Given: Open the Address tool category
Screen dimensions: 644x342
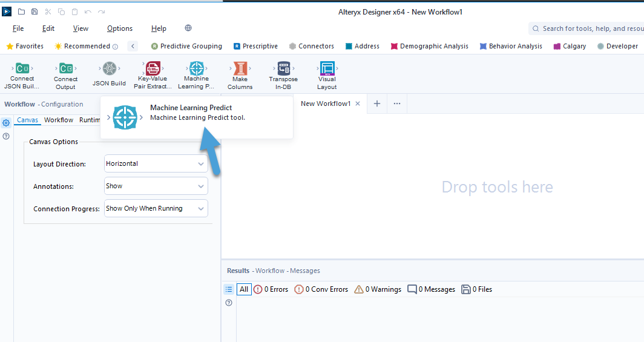Looking at the screenshot, I should click(x=362, y=46).
